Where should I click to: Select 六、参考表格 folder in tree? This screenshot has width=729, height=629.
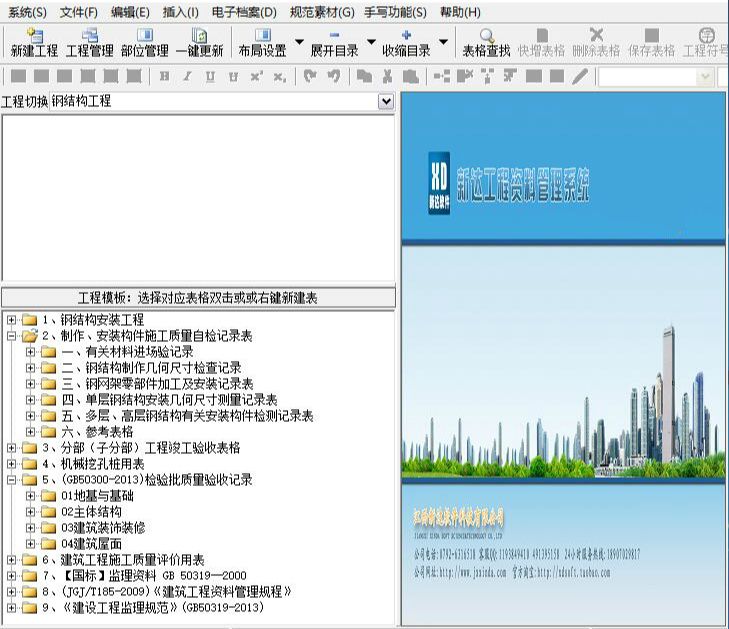pyautogui.click(x=96, y=432)
